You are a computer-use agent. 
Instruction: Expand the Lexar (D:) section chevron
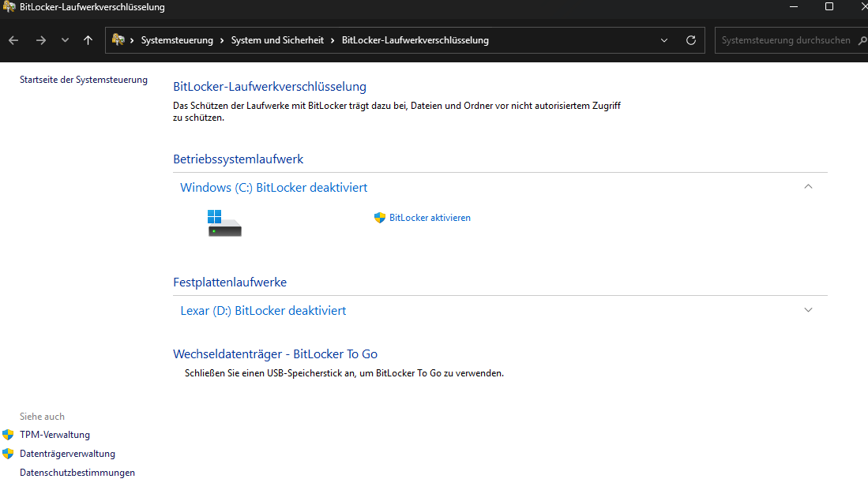coord(808,310)
